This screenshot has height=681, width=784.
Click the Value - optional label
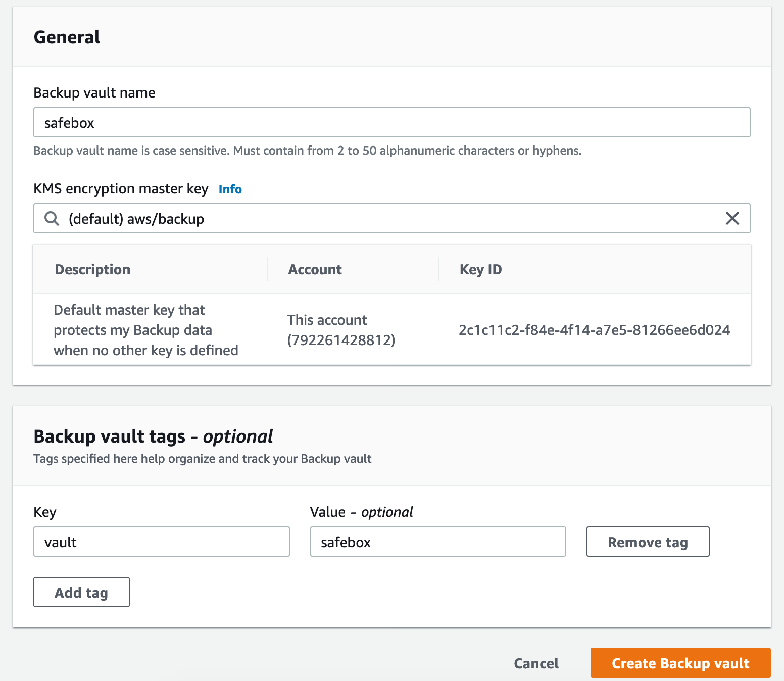click(361, 512)
